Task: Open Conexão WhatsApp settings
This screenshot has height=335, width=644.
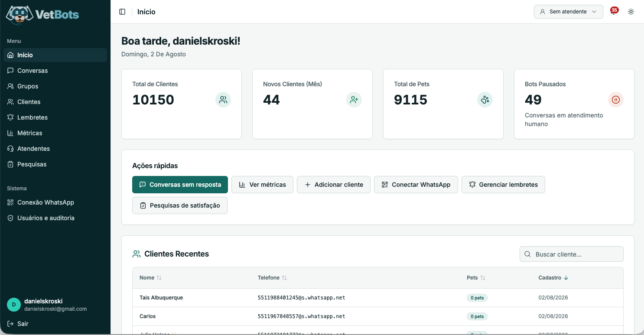Action: coord(55,202)
